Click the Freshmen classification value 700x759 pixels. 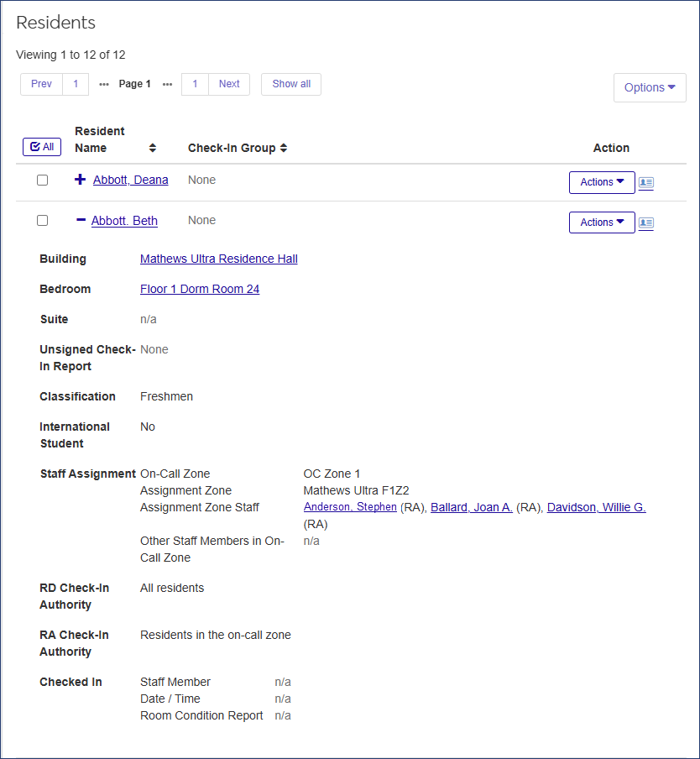click(x=166, y=396)
